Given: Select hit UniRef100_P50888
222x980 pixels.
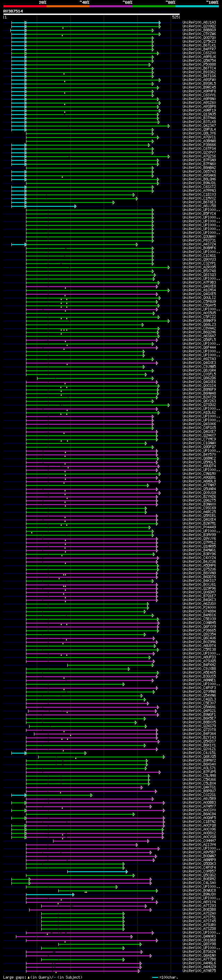Looking at the screenshot, I should pos(199,64).
